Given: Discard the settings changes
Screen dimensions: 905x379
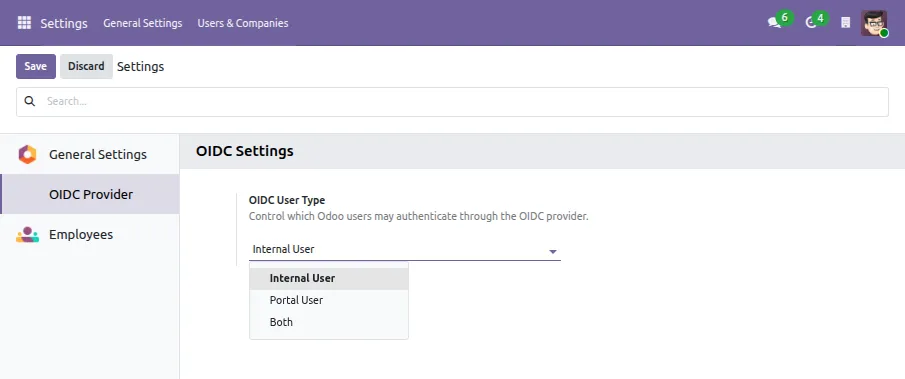Looking at the screenshot, I should (86, 66).
